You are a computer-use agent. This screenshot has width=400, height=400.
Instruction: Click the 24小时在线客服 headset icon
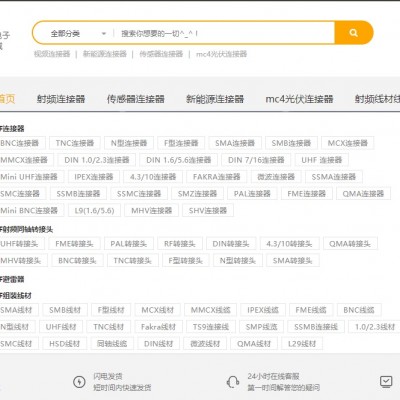[x=232, y=382]
